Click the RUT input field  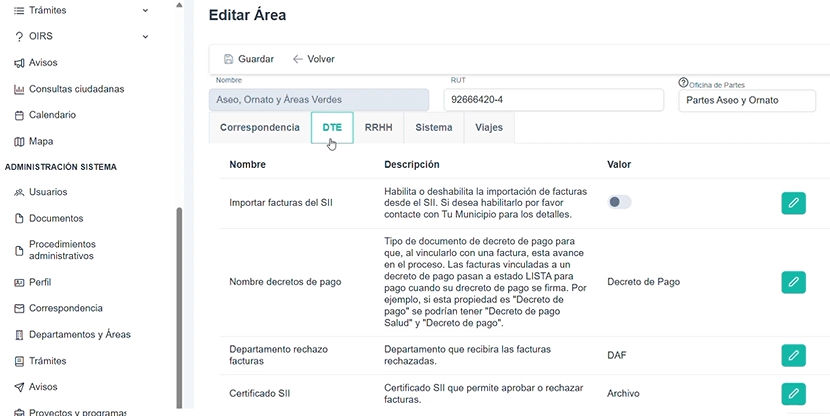[x=557, y=100]
